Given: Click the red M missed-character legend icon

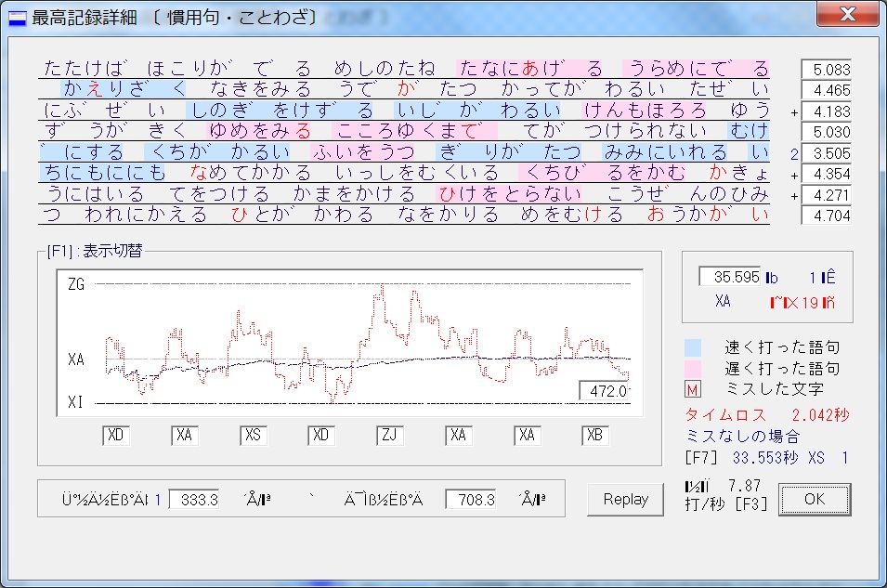Looking at the screenshot, I should (x=692, y=389).
